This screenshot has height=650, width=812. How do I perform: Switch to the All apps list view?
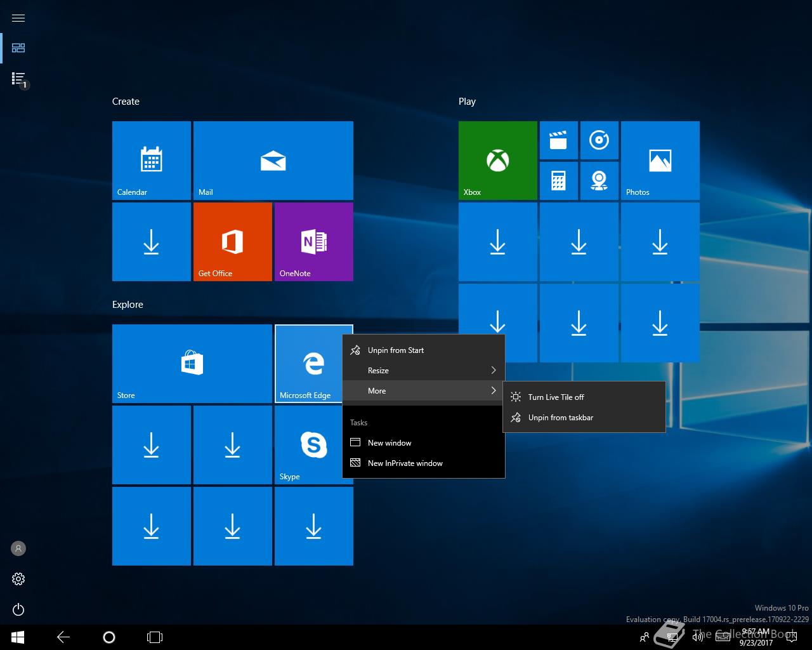[x=18, y=78]
